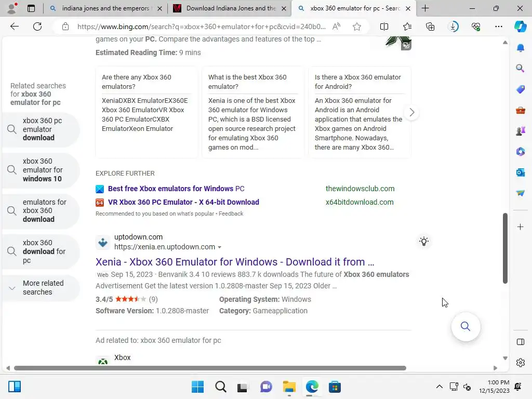This screenshot has height=399, width=532.
Task: Open the Copilot icon in Edge toolbar
Action: point(520,26)
